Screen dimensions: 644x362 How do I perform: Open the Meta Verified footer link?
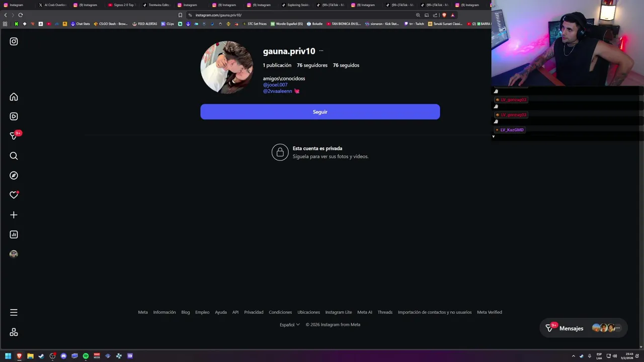coord(490,312)
